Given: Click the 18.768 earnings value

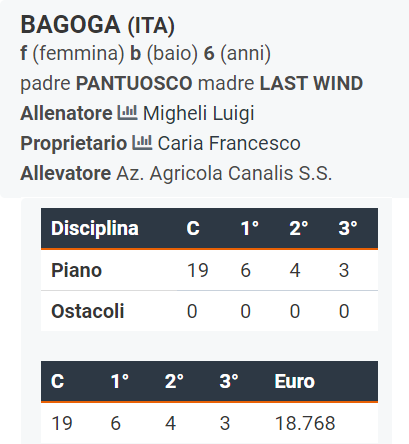Looking at the screenshot, I should coord(305,423).
